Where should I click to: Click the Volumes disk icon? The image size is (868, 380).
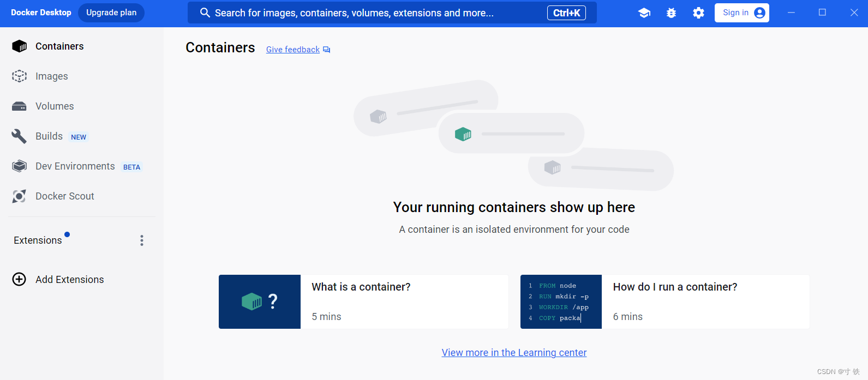[20, 106]
